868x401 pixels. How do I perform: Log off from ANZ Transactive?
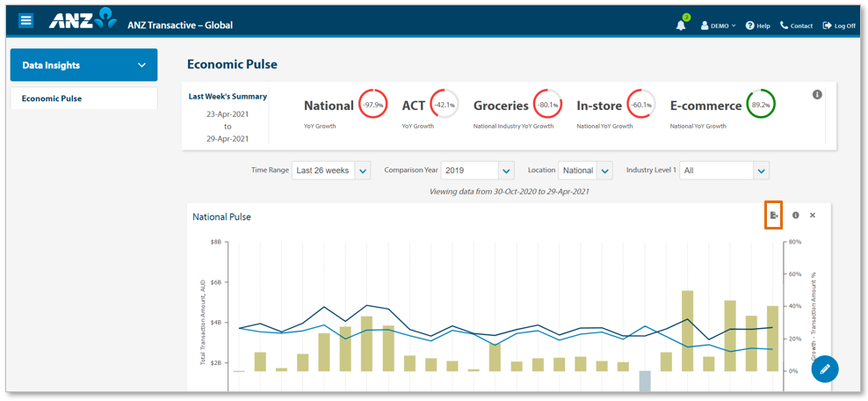click(839, 26)
